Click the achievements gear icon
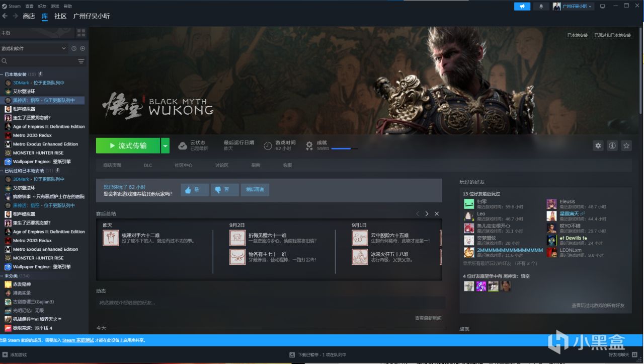 [309, 145]
